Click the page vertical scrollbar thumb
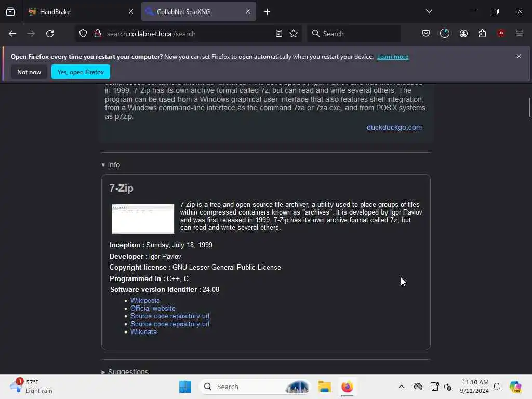This screenshot has width=532, height=399. 529,107
